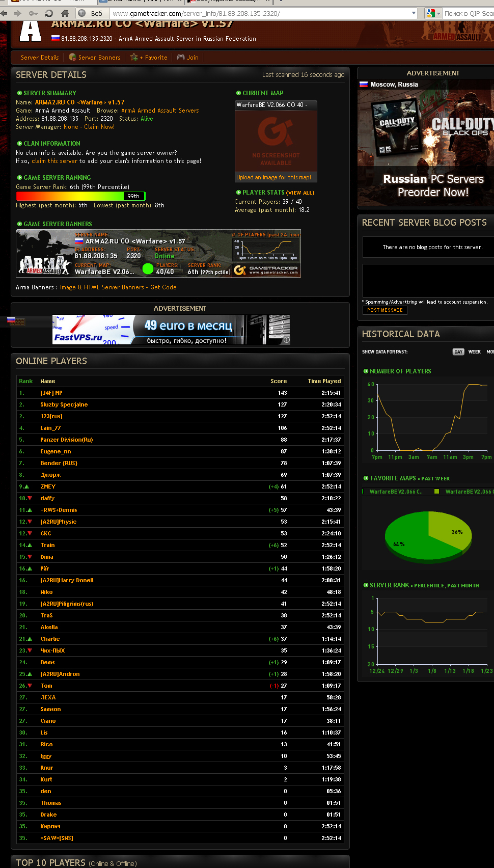Sort players by Rank column header

click(x=25, y=381)
